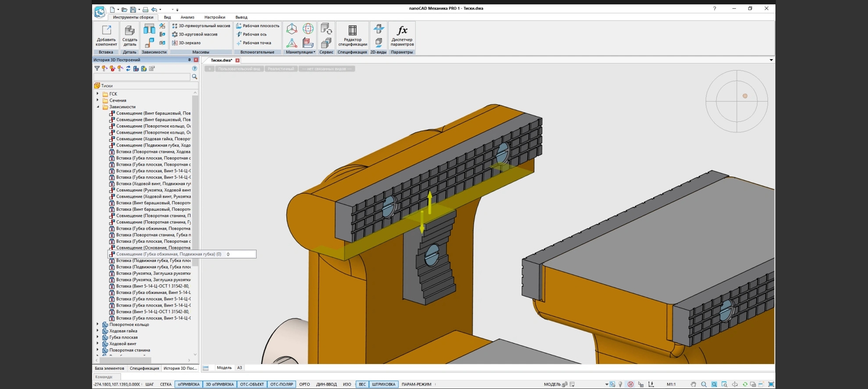Viewport: 868px width, 389px height.
Task: Select the pan hand tool in status bar
Action: [693, 384]
